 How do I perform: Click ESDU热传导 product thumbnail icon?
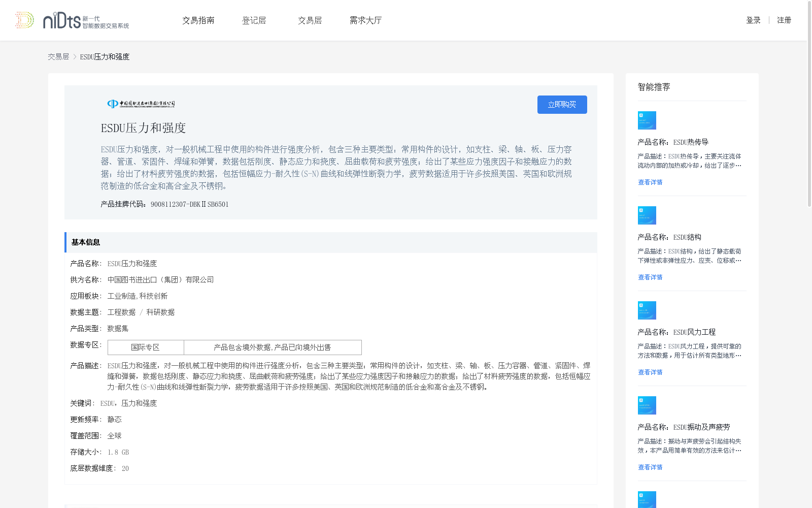[647, 120]
